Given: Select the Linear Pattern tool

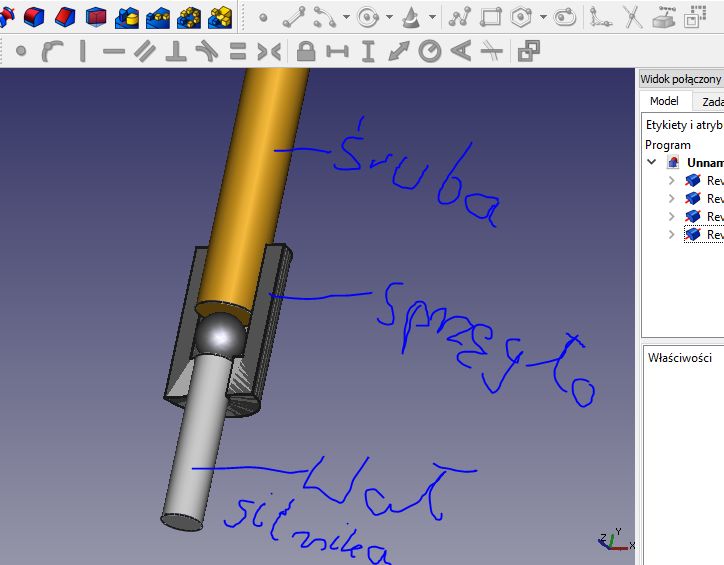Looking at the screenshot, I should click(158, 18).
